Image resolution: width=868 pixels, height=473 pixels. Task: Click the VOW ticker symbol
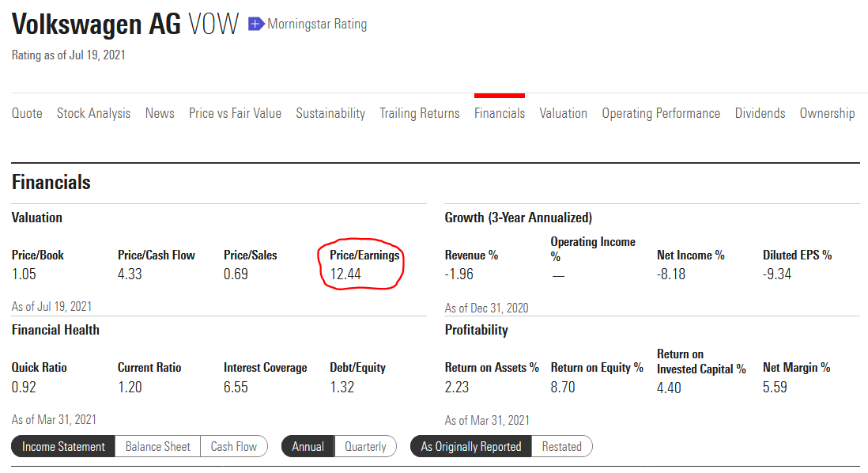point(213,25)
